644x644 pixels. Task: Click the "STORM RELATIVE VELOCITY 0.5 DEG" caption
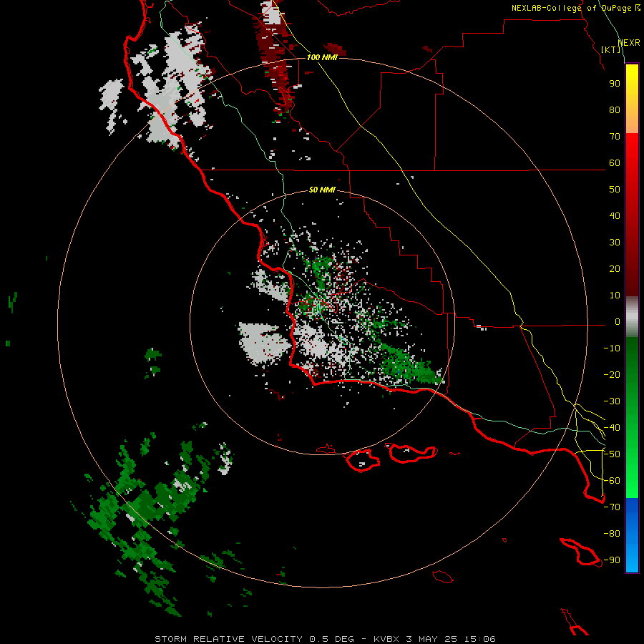[x=254, y=639]
